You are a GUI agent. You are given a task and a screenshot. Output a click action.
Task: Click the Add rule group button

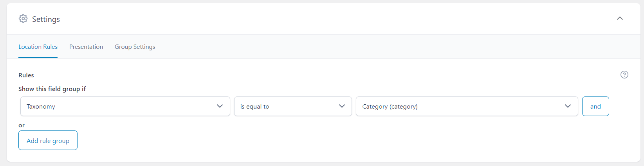[48, 140]
